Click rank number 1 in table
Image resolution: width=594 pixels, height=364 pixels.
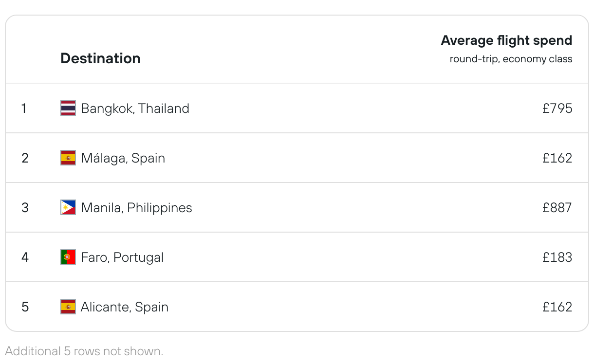[24, 108]
